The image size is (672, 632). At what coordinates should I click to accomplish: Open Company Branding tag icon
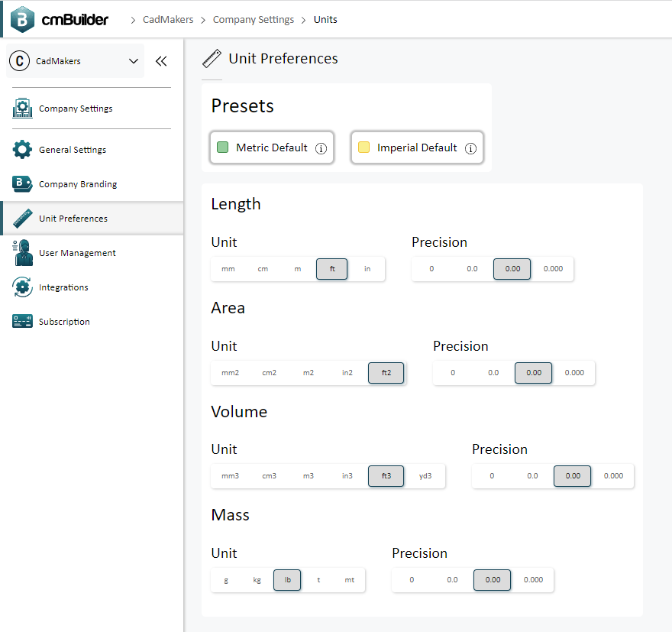[22, 184]
